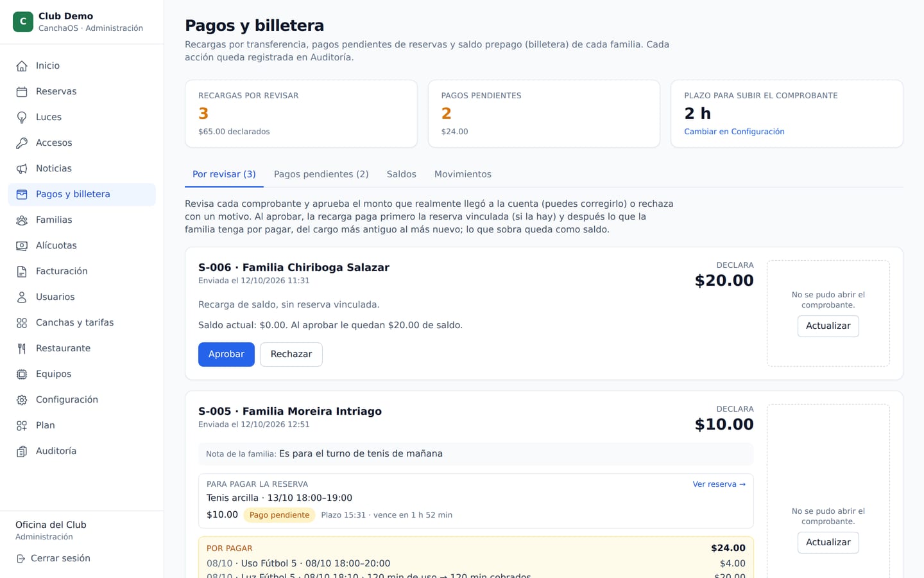Image resolution: width=924 pixels, height=578 pixels.
Task: Approve the S-006 Chiriboga Salazar recharge
Action: click(227, 355)
